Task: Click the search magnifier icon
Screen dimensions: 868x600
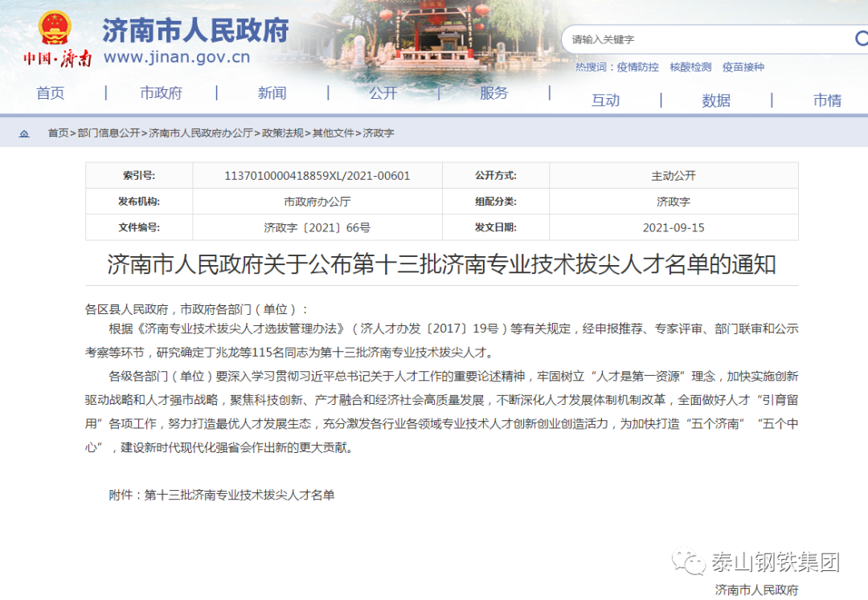Action: point(861,39)
